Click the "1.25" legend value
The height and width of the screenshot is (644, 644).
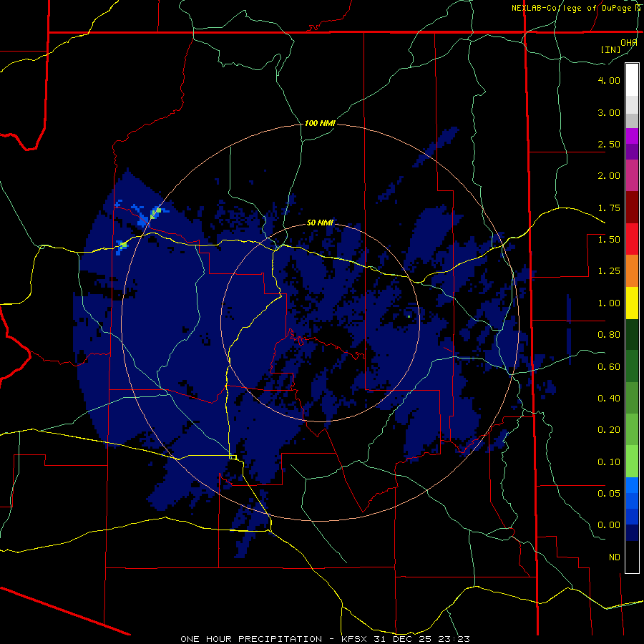tap(609, 271)
